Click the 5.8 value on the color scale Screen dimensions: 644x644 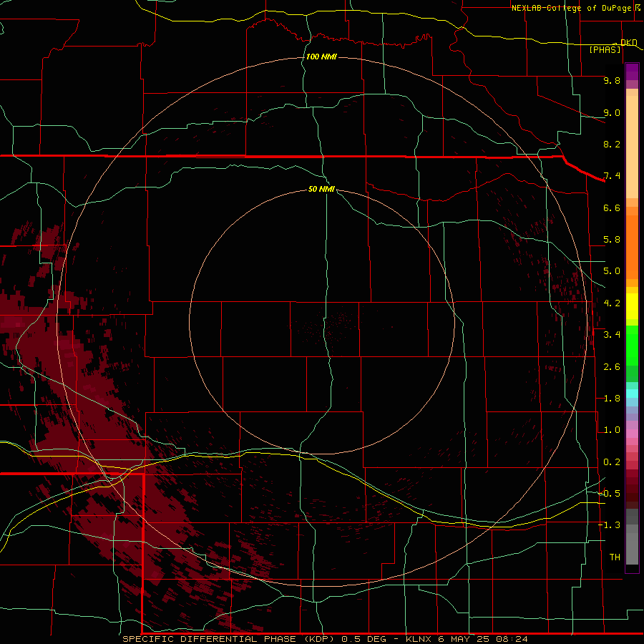point(612,240)
